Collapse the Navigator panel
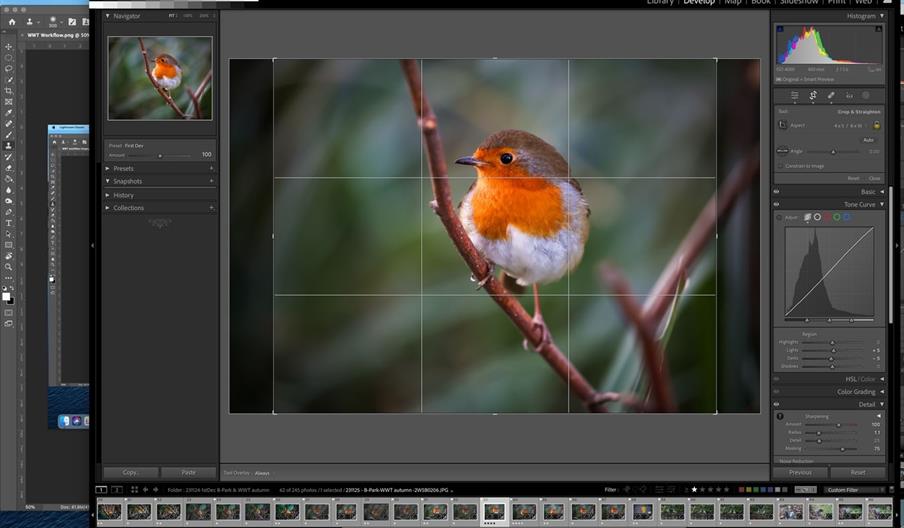 tap(108, 16)
